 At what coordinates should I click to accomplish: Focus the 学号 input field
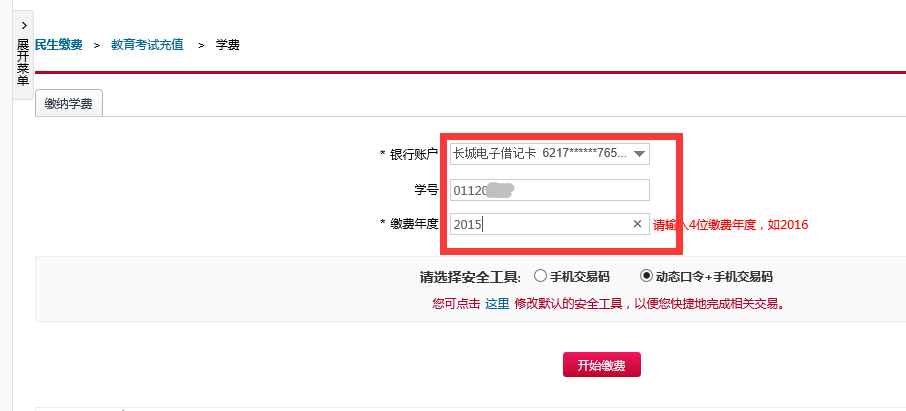(549, 190)
